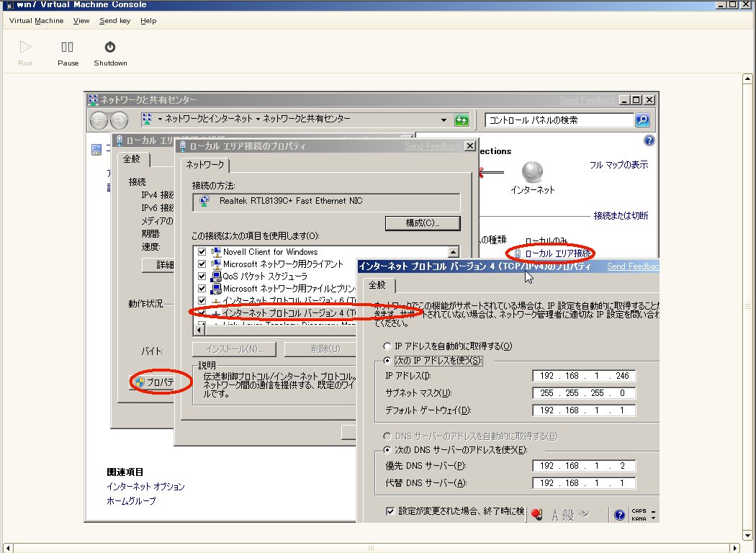Viewport: 756px width, 553px height.
Task: Toggle 設定が変更された場合 checkbox
Action: click(x=390, y=511)
